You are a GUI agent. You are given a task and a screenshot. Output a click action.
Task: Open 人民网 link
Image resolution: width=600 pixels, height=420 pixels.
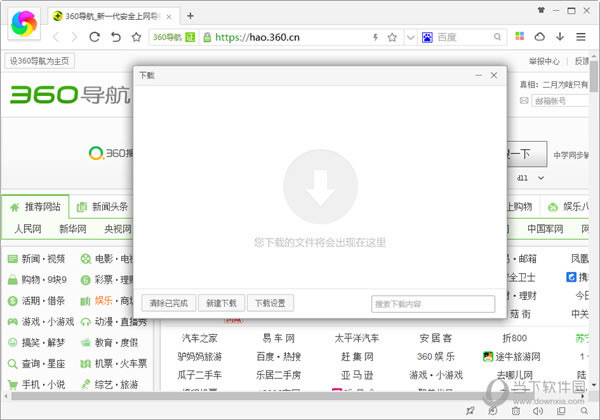pos(28,229)
